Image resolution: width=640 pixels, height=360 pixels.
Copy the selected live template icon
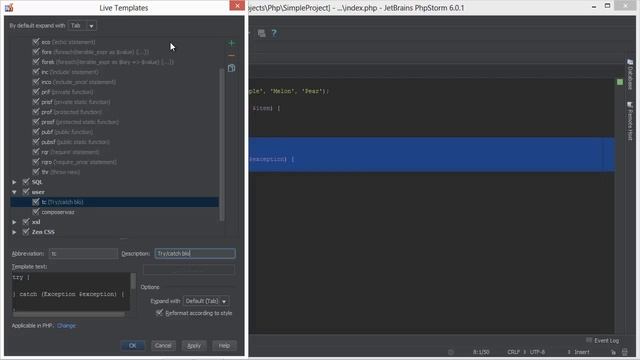tap(231, 68)
